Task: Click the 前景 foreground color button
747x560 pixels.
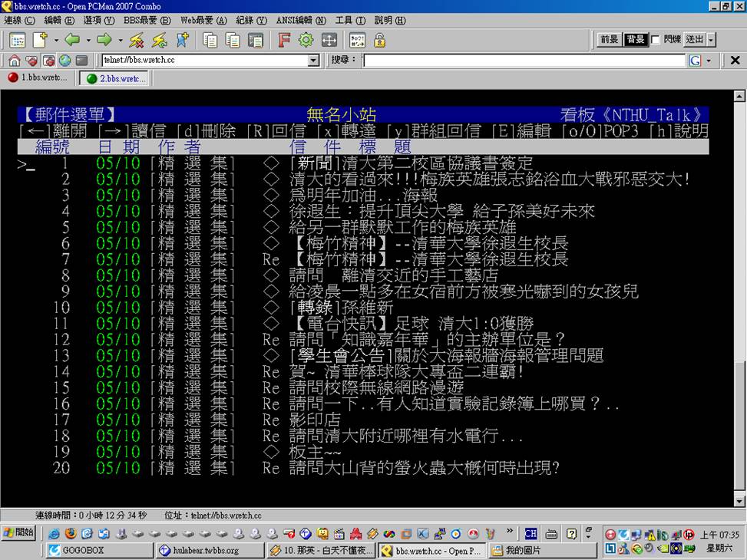Action: (610, 40)
